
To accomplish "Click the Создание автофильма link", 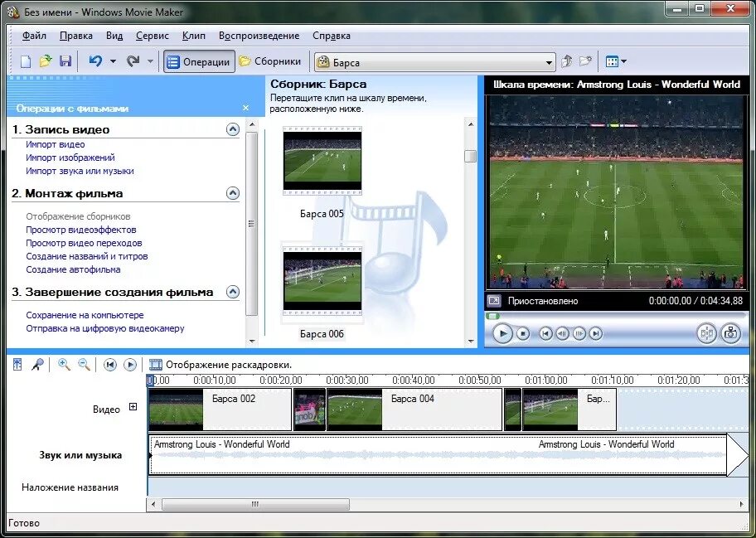I will coord(73,270).
